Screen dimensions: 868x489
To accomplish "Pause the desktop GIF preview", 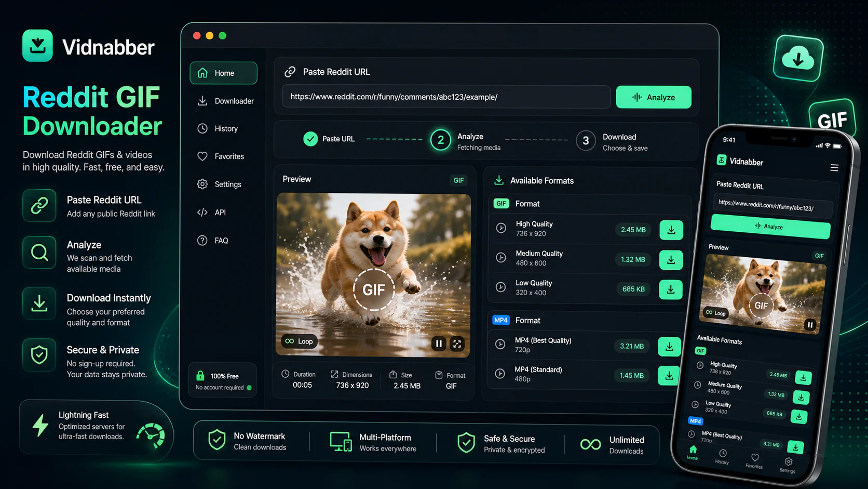I will click(x=439, y=343).
